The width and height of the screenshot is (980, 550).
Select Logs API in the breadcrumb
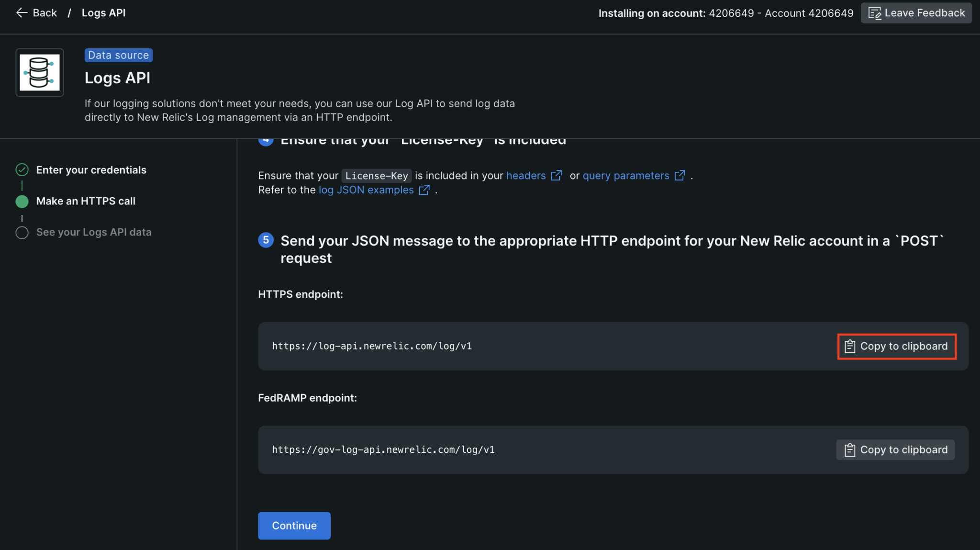[103, 12]
